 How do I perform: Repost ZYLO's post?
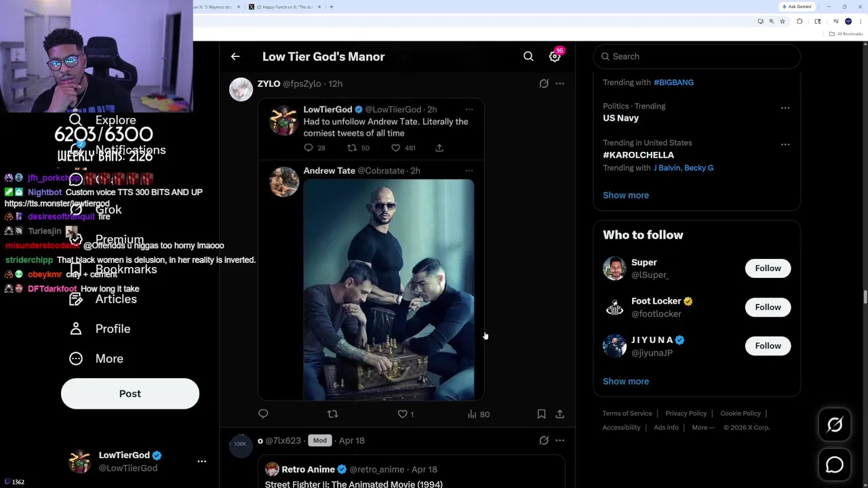pyautogui.click(x=332, y=414)
